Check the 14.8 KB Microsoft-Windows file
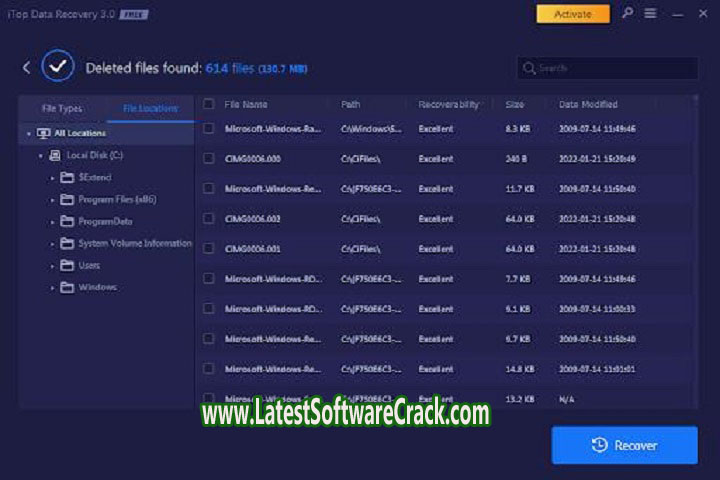The width and height of the screenshot is (720, 480). pos(208,369)
